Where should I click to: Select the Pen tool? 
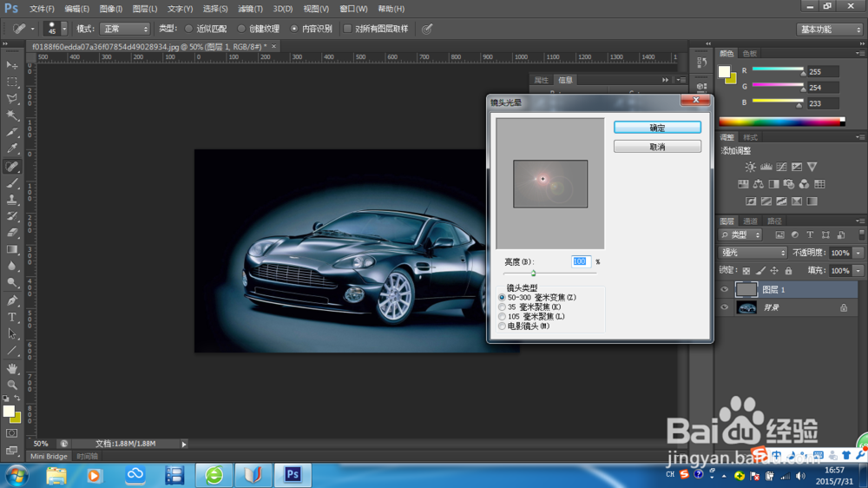click(11, 300)
